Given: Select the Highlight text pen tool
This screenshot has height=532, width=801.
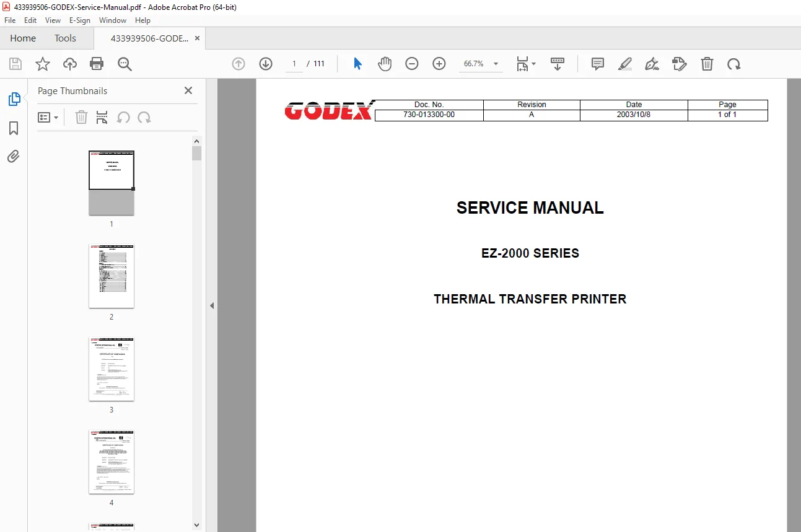Looking at the screenshot, I should tap(625, 64).
